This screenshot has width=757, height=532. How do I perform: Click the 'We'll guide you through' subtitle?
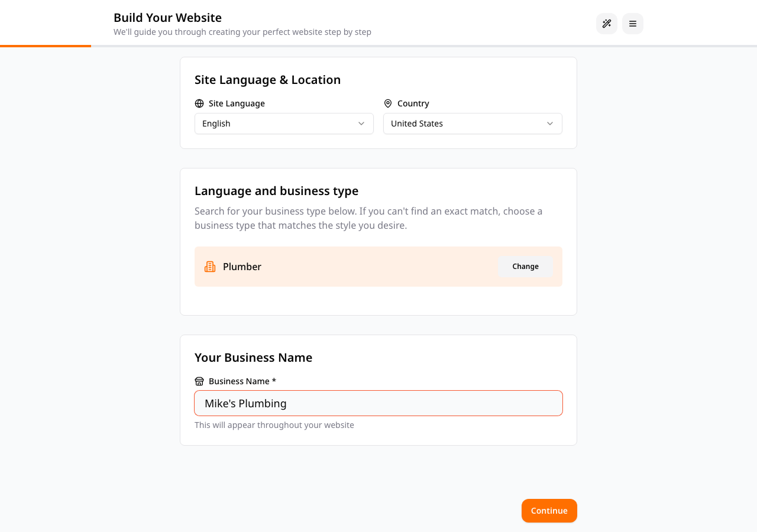coord(242,32)
